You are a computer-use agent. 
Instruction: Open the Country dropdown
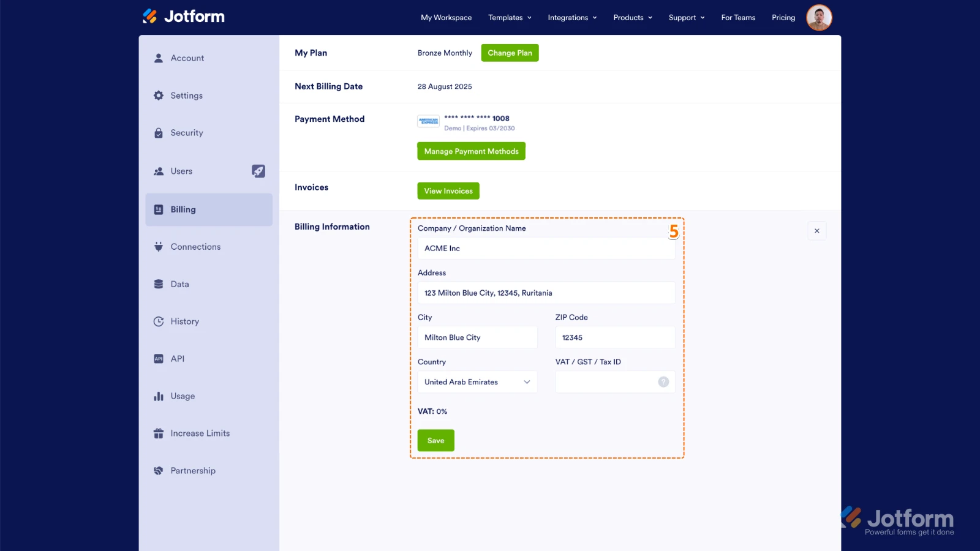click(x=477, y=381)
